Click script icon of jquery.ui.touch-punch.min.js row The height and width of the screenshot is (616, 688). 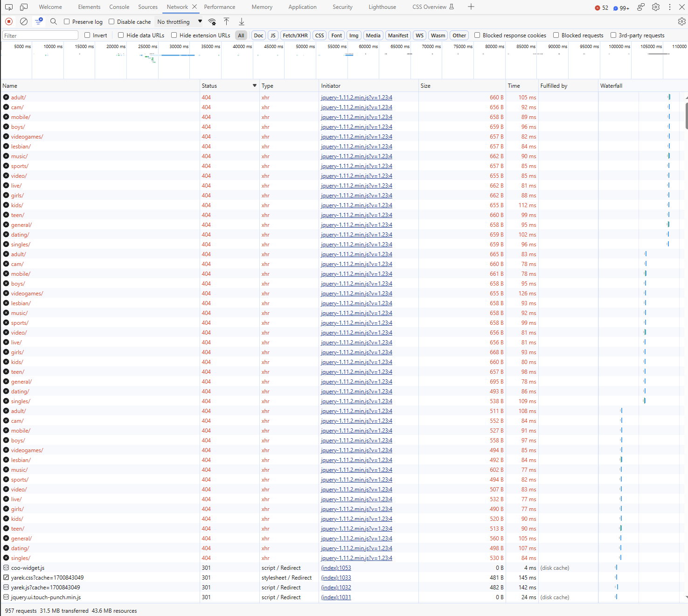click(x=6, y=597)
